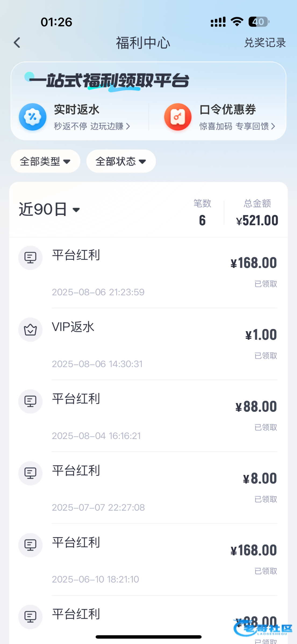Tap the blue 实时返水 percent icon
This screenshot has width=297, height=644.
pos(33,117)
